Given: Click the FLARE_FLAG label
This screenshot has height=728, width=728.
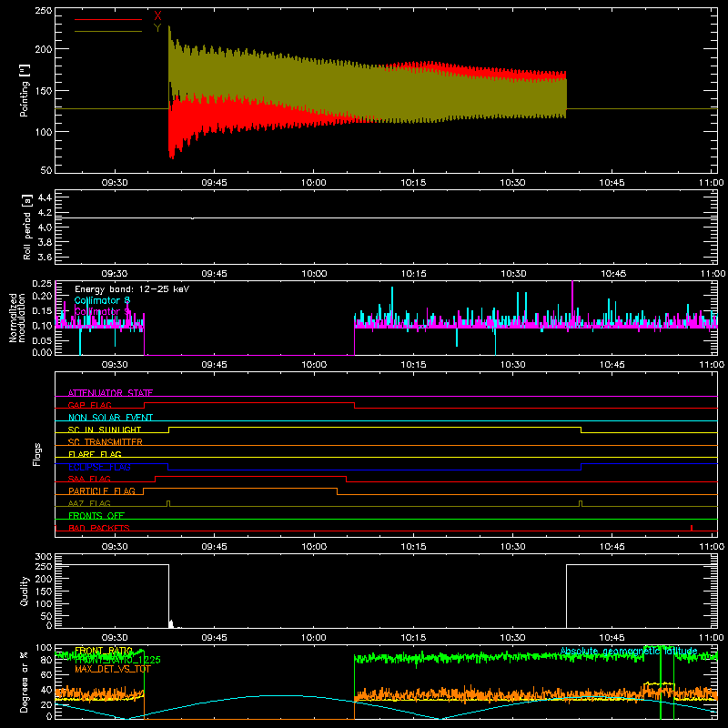Looking at the screenshot, I should [95, 454].
